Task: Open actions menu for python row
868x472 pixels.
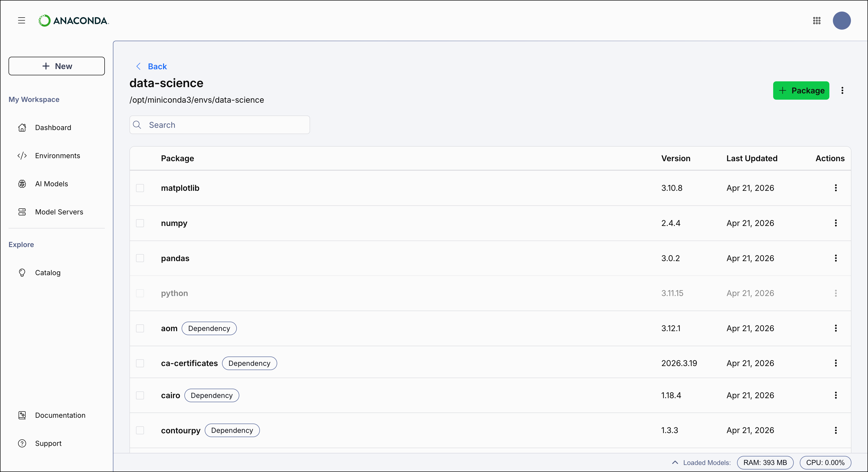Action: point(836,293)
